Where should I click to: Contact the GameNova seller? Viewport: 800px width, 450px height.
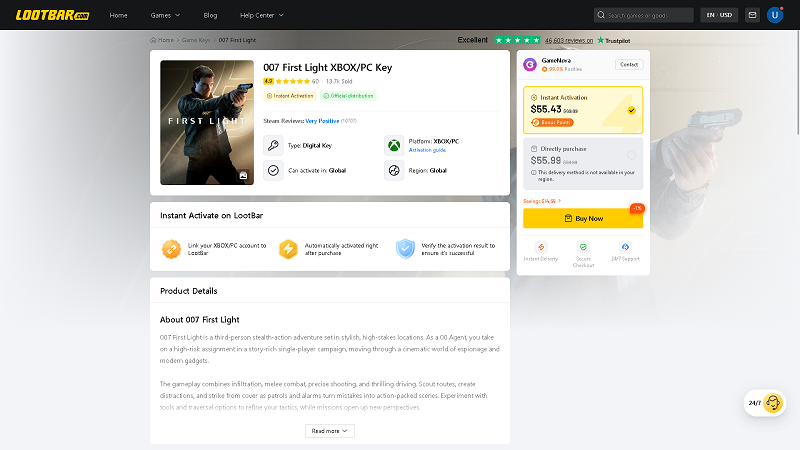click(629, 64)
